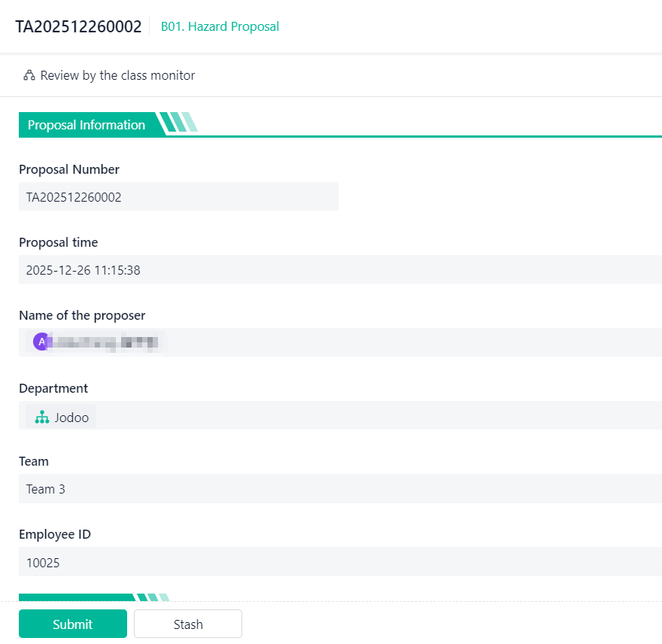Click the partially visible section header above Submit
This screenshot has width=662, height=644.
tap(77, 597)
